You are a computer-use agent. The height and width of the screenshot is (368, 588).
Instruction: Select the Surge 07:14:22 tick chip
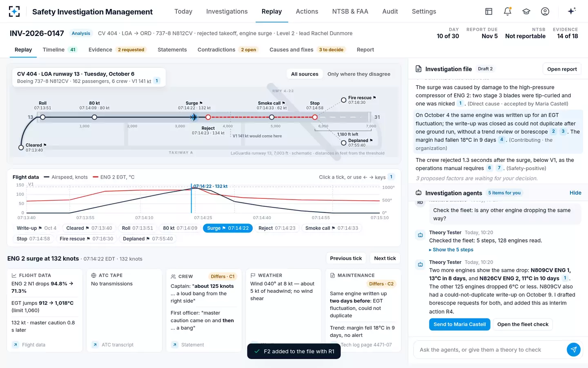(x=228, y=228)
